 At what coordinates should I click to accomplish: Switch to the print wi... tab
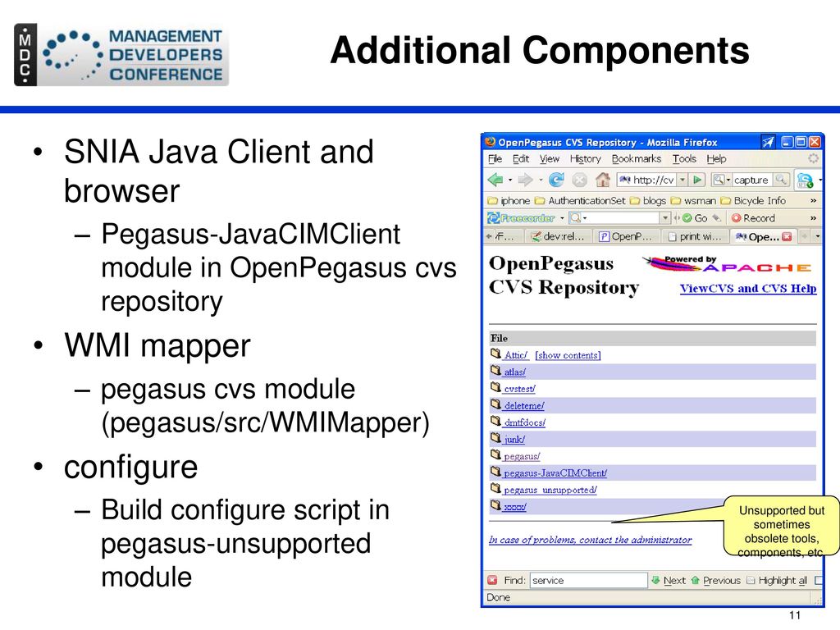click(x=695, y=236)
